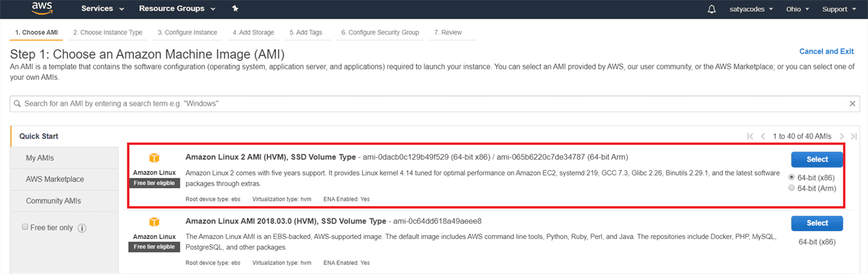Expand the Services dropdown menu

click(102, 9)
